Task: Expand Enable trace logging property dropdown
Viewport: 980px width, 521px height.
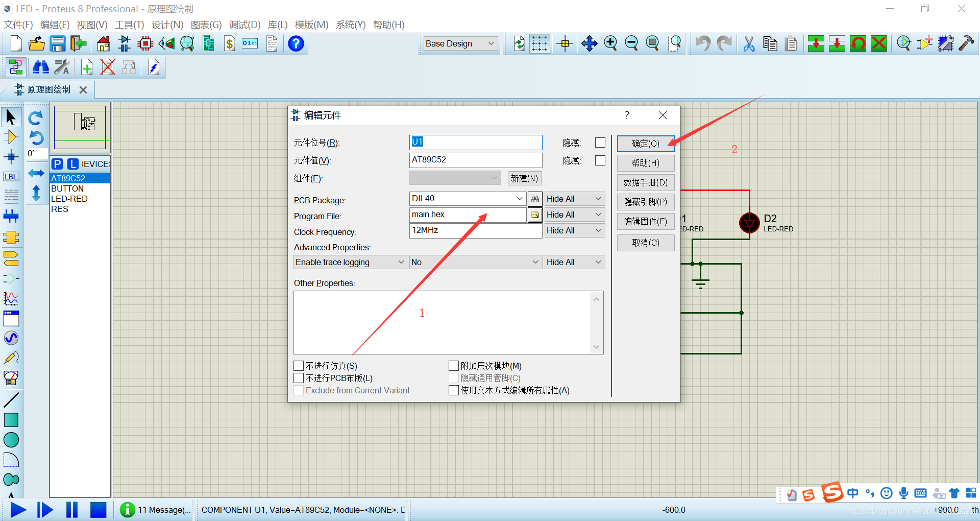Action: coord(351,262)
